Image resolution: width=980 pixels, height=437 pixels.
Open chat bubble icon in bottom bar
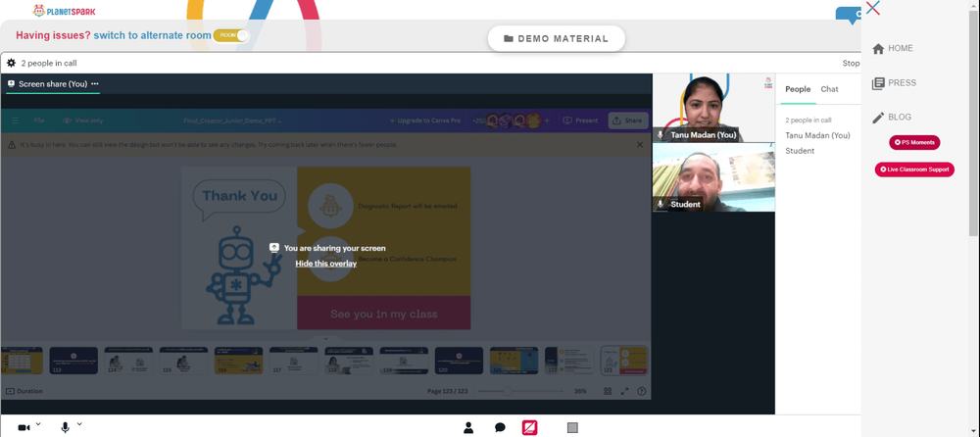(500, 427)
